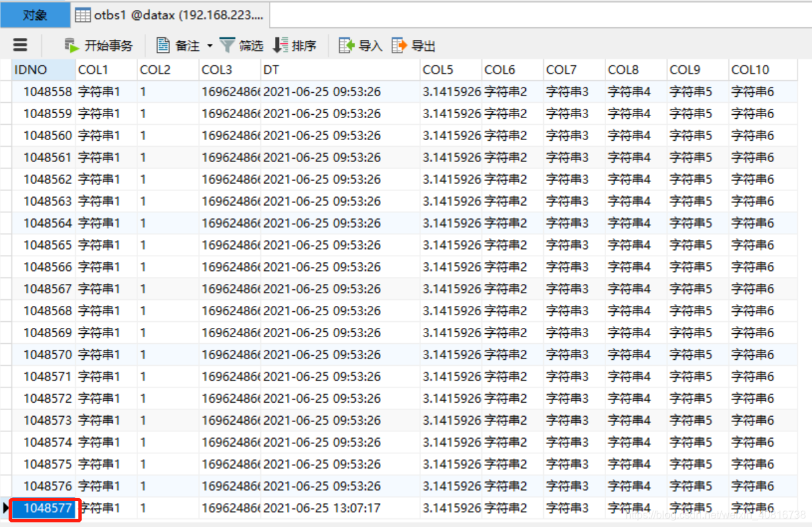The image size is (812, 527).
Task: Click the Begin Transaction (开始事务) button
Action: [x=98, y=45]
